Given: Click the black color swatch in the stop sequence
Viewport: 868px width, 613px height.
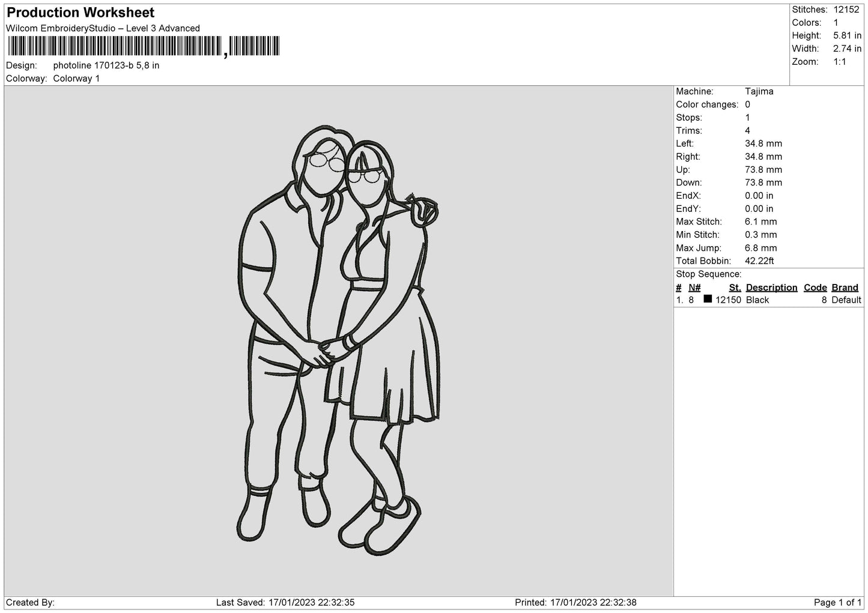Looking at the screenshot, I should coord(708,299).
